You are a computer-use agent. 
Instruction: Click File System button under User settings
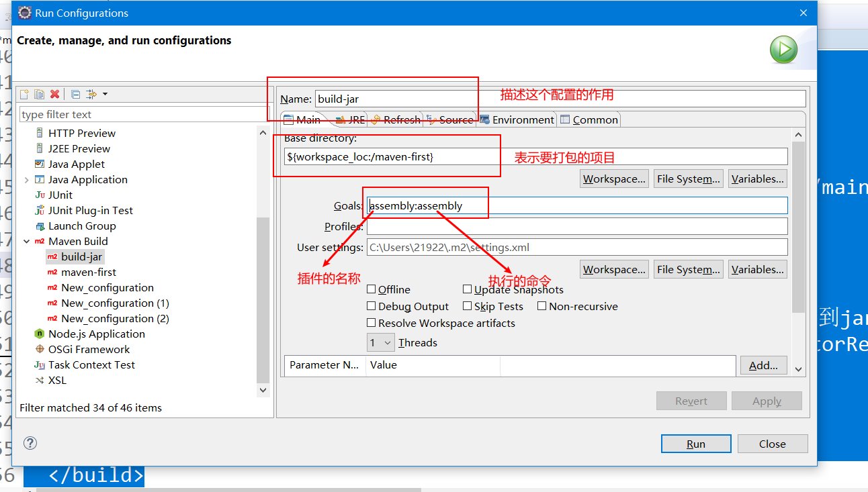(x=689, y=269)
